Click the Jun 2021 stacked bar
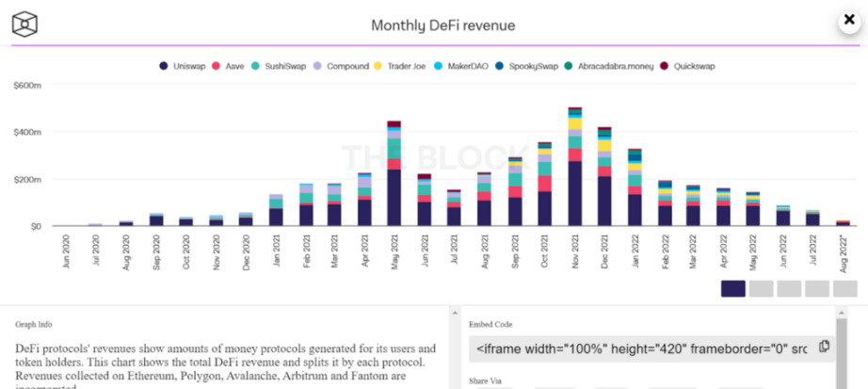The width and height of the screenshot is (868, 389). 425,200
